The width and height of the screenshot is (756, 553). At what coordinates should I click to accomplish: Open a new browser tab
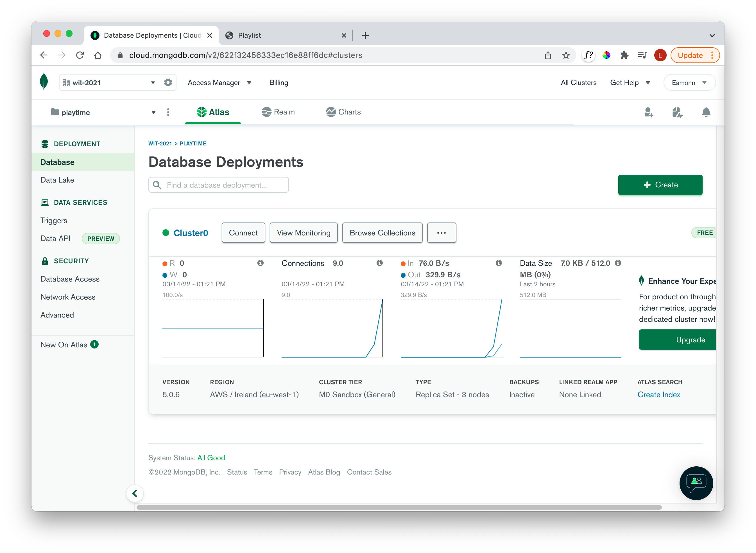365,35
